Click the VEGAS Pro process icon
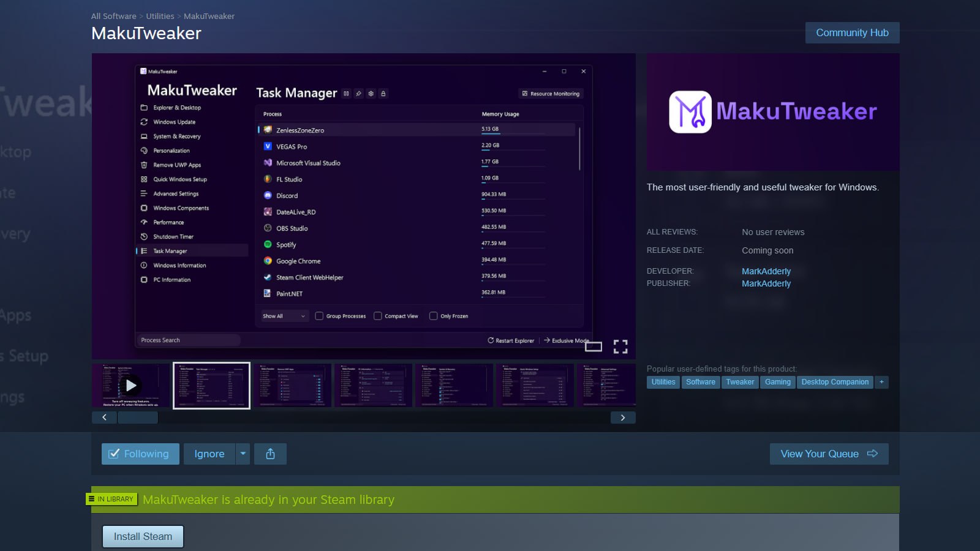Viewport: 980px width, 551px height. [x=268, y=146]
